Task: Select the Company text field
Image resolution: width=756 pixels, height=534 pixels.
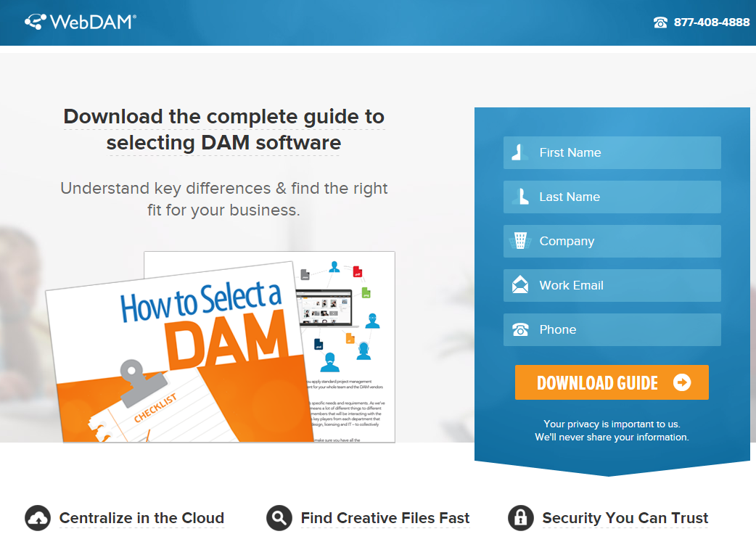Action: click(612, 242)
